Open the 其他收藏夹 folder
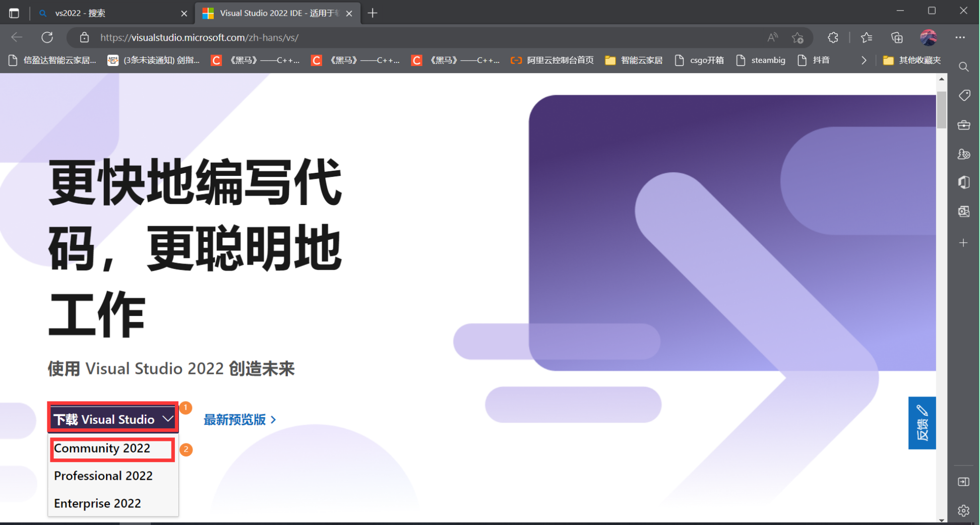The height and width of the screenshot is (525, 980). pos(912,60)
